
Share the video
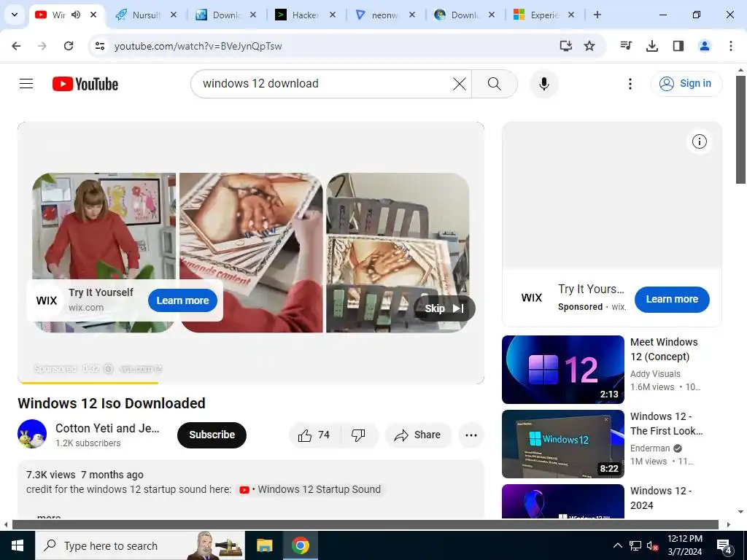[x=417, y=435]
